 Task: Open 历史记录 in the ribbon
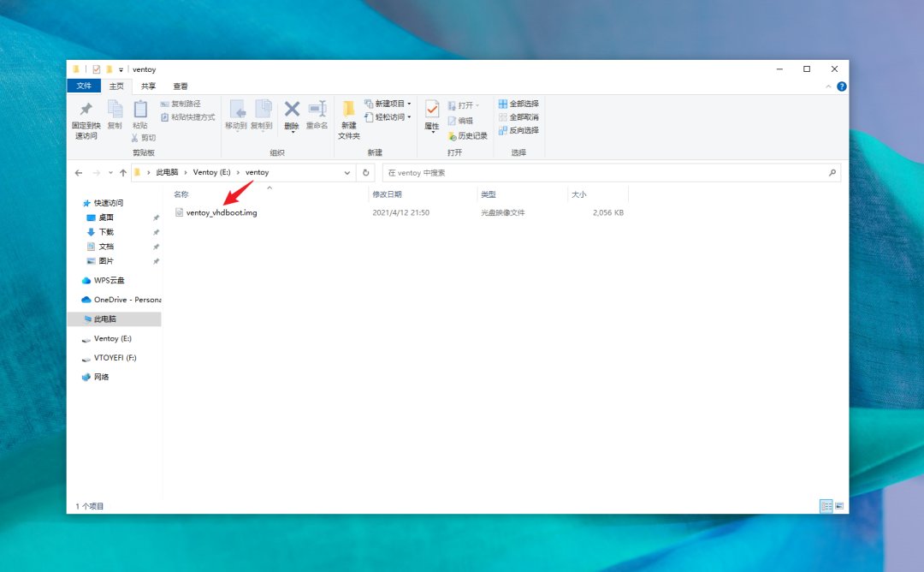pos(468,136)
